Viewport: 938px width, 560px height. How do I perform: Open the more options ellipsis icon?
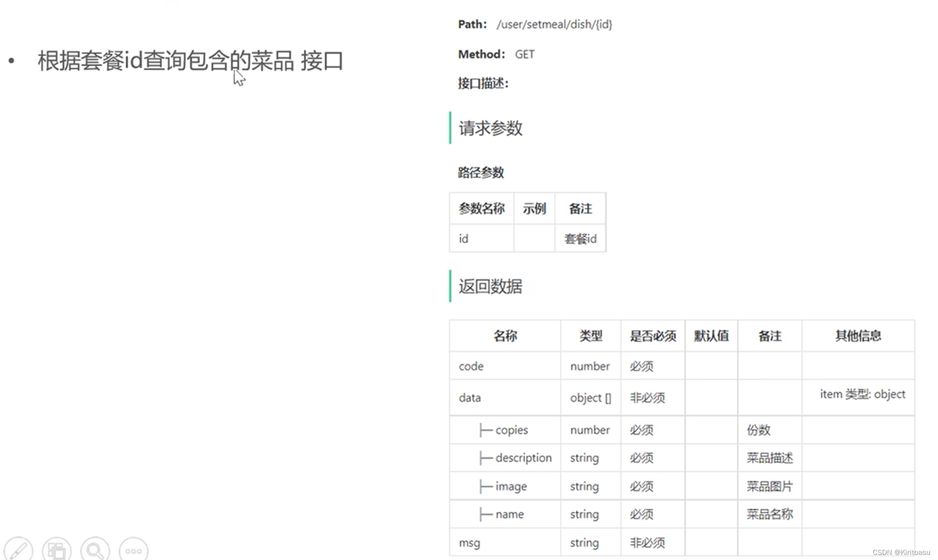133,549
